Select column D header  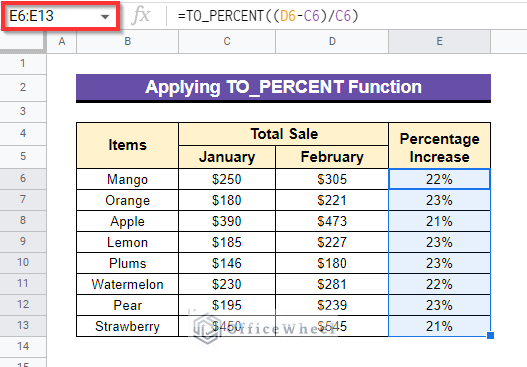click(332, 41)
